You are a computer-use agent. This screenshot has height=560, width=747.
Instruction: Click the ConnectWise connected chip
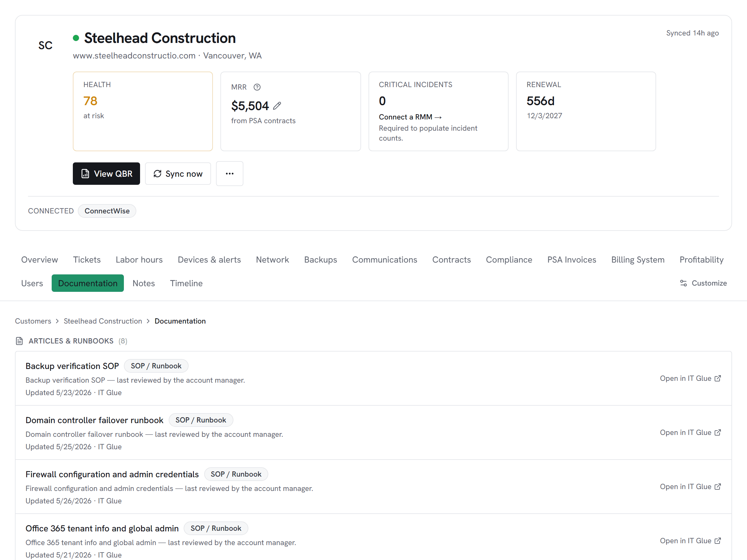107,211
